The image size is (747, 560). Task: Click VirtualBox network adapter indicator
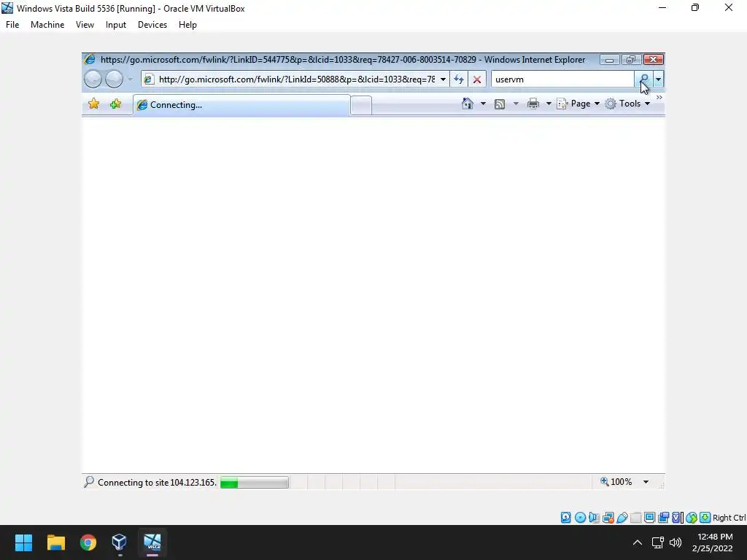608,518
